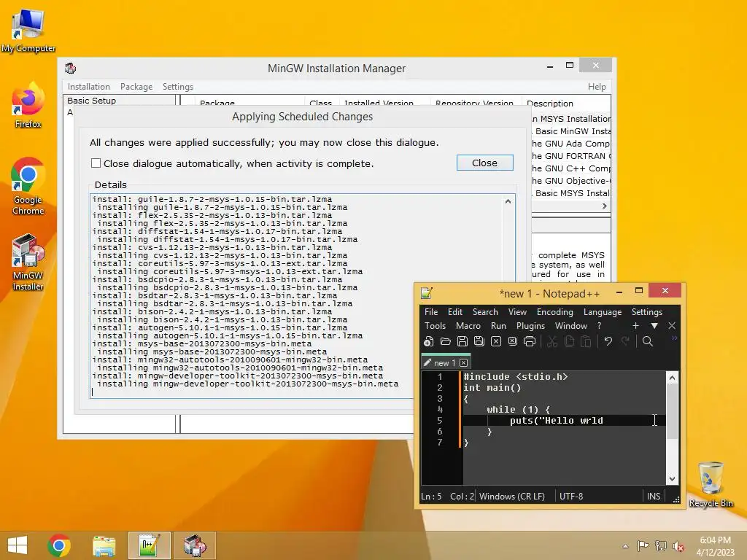
Task: Click INS mode in Notepad++ status bar
Action: (x=653, y=496)
